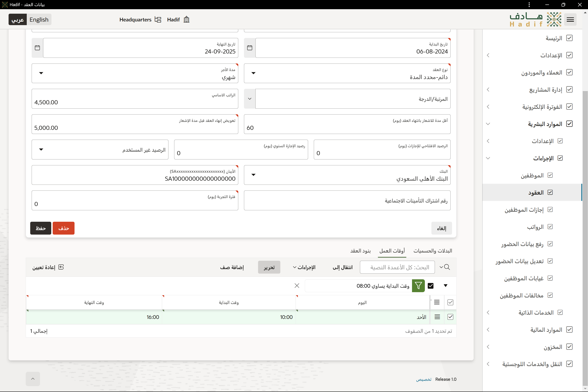This screenshot has height=392, width=588.
Task: Switch to the بنود العقد tab
Action: (x=360, y=251)
